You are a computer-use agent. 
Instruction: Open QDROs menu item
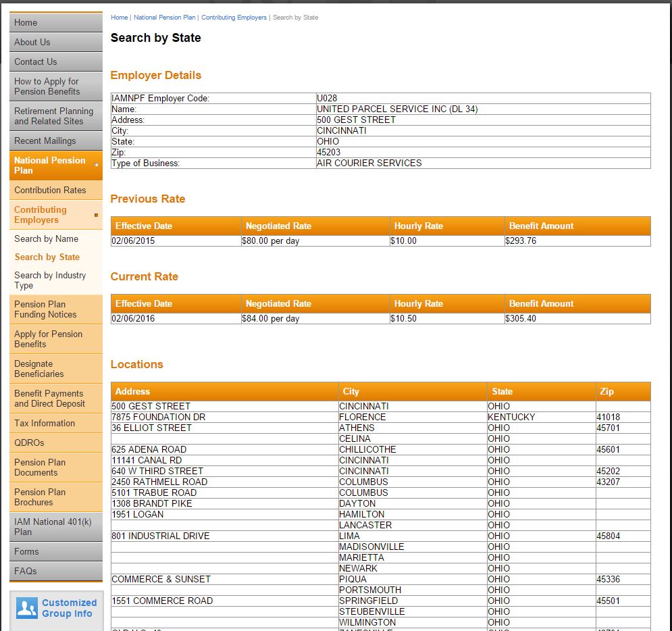click(x=56, y=443)
